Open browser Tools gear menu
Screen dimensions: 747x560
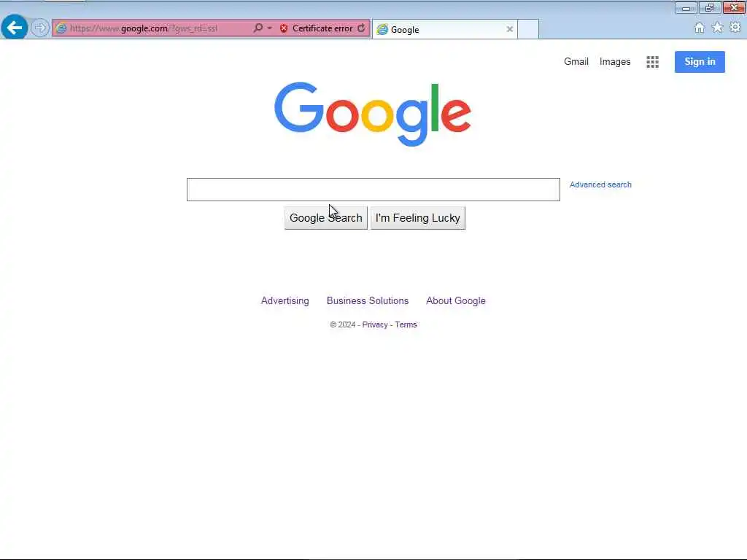click(x=735, y=28)
